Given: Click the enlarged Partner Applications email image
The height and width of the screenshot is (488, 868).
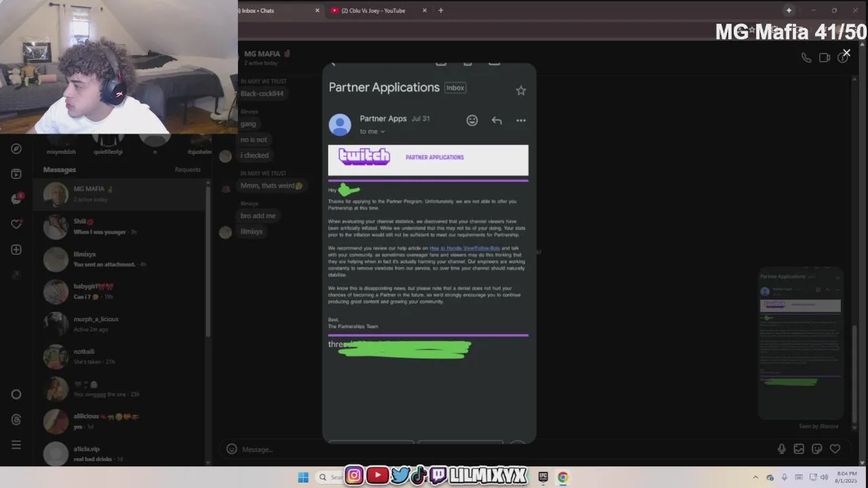Looking at the screenshot, I should 429,253.
